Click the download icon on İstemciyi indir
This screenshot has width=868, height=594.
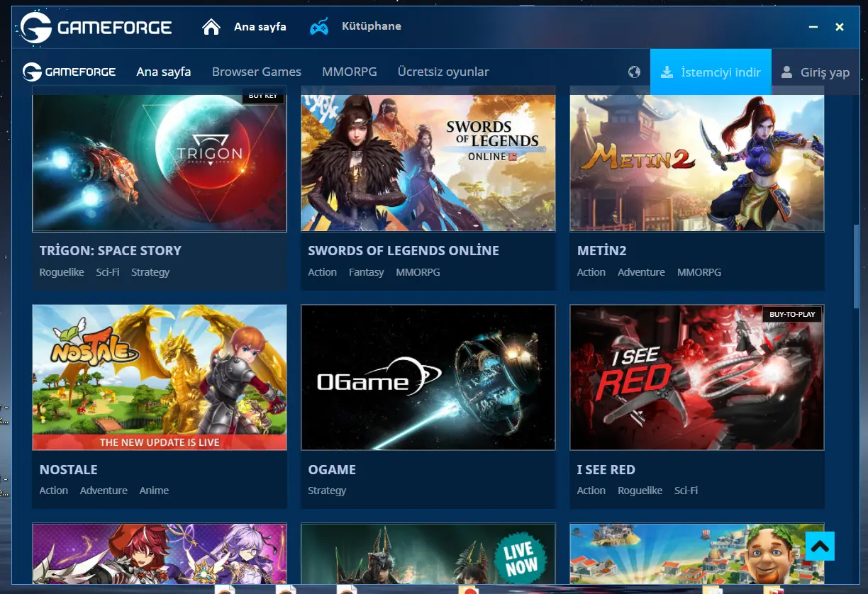tap(667, 72)
